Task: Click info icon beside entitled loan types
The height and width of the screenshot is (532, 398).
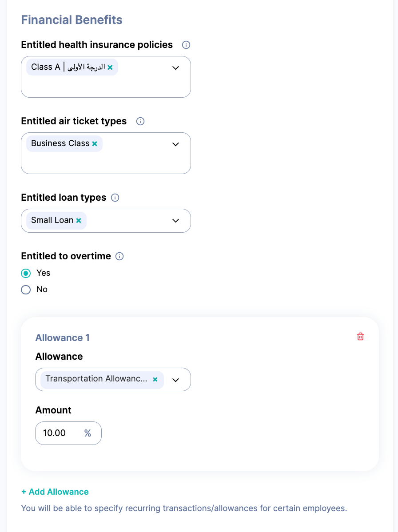Action: click(x=115, y=198)
